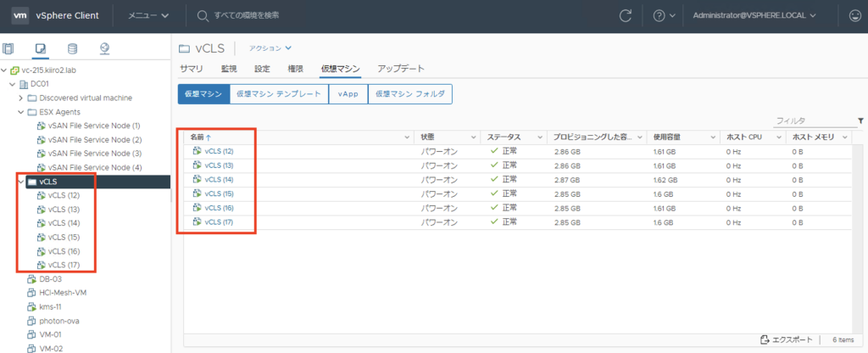
Task: Click the vCLS folder icon in the title
Action: (185, 48)
